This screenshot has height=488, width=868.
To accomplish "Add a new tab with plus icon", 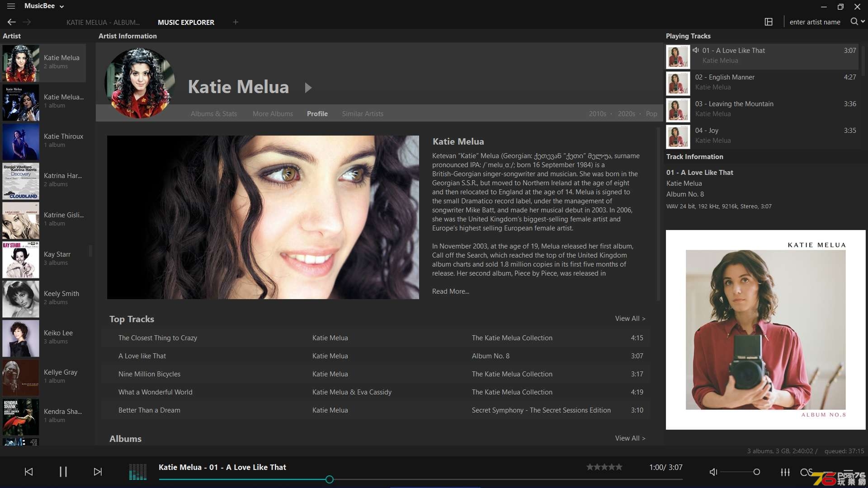I will pyautogui.click(x=236, y=22).
